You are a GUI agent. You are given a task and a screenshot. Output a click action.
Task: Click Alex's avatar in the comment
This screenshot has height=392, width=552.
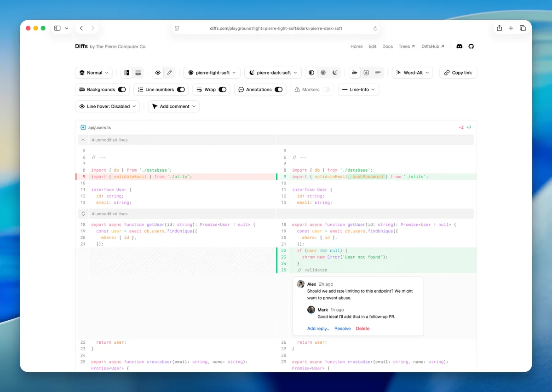pos(301,284)
